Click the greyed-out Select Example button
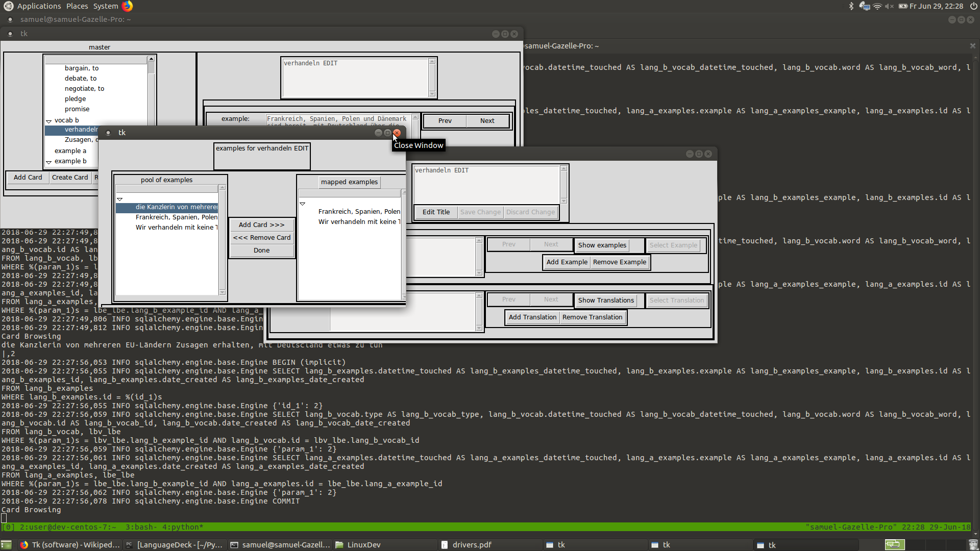 click(673, 245)
